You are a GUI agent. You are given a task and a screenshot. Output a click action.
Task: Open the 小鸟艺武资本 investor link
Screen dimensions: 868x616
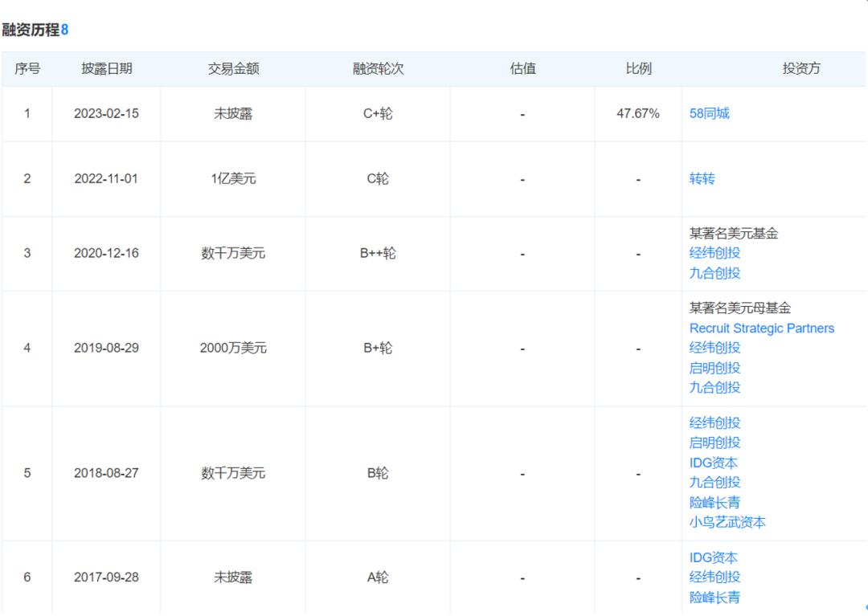coord(727,522)
